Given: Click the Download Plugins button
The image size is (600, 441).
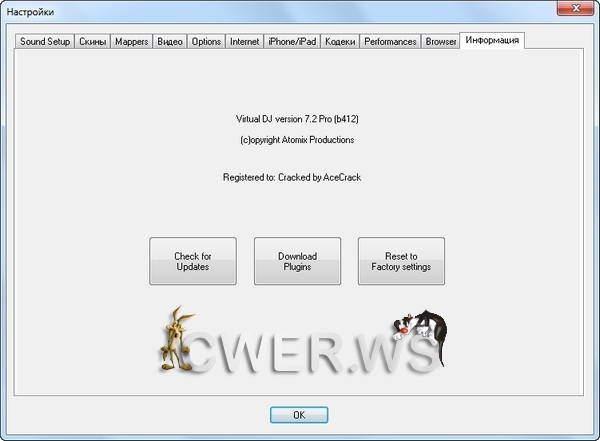Looking at the screenshot, I should point(297,261).
